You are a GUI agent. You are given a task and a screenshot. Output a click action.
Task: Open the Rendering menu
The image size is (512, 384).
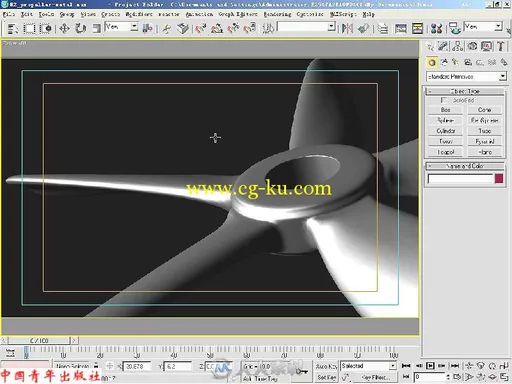277,14
